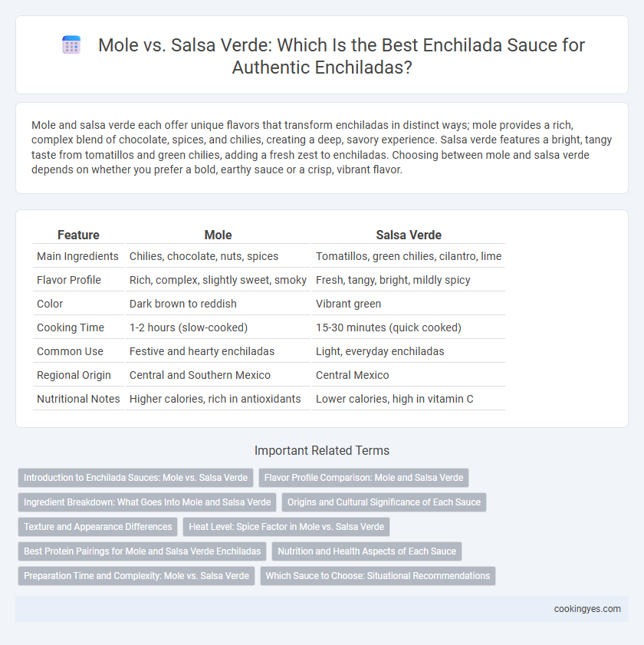
Task: Click the calendar icon beside the title
Action: tap(71, 45)
